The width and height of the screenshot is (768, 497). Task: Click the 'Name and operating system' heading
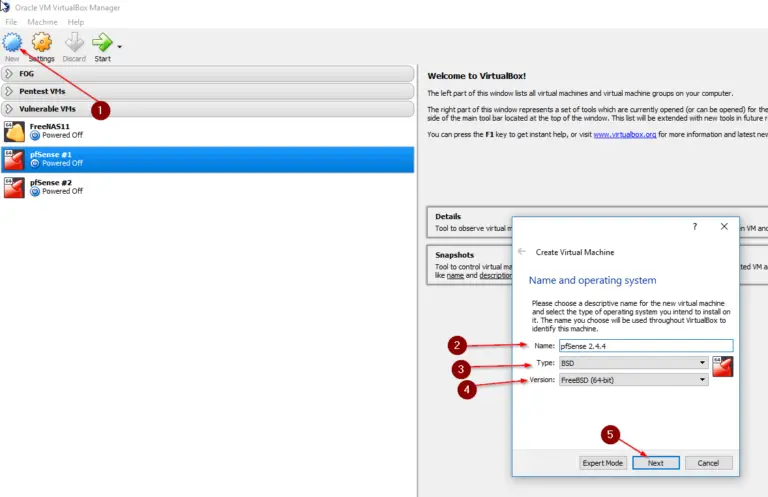pos(592,281)
